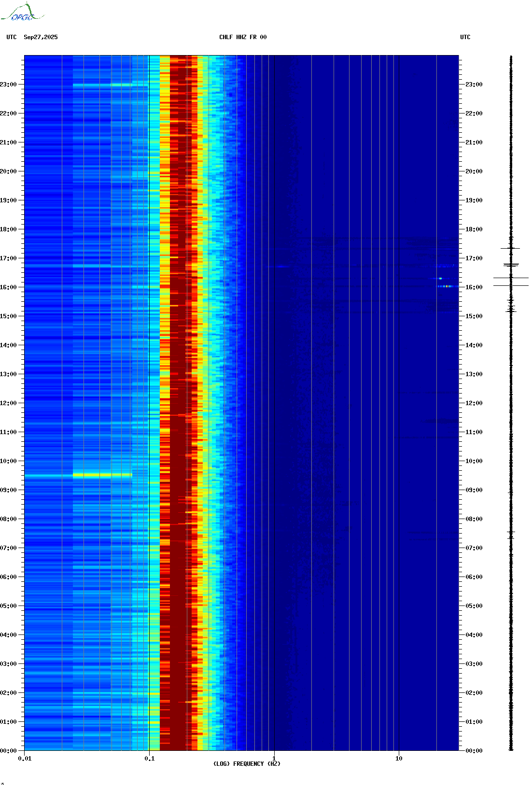Click the 0.1 frequency axis label
This screenshot has width=532, height=789.
click(149, 759)
